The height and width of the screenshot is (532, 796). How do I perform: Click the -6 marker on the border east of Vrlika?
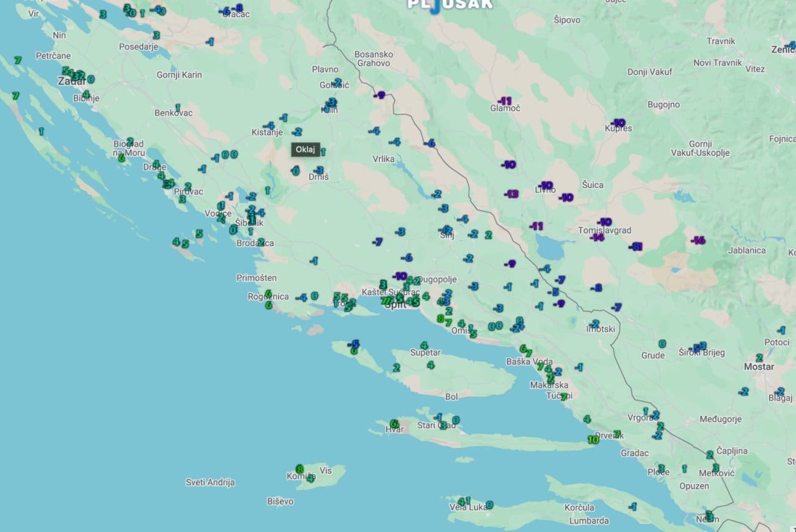pos(430,143)
